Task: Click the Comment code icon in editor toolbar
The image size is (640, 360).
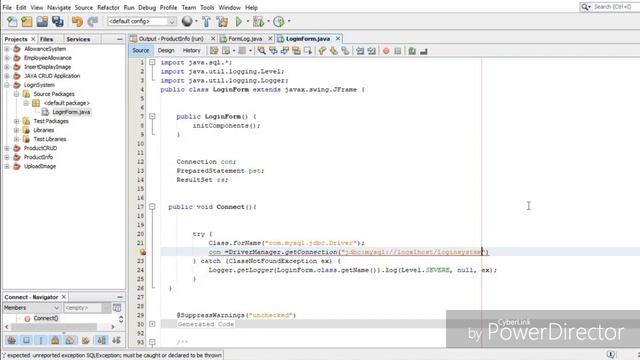Action: (412, 51)
